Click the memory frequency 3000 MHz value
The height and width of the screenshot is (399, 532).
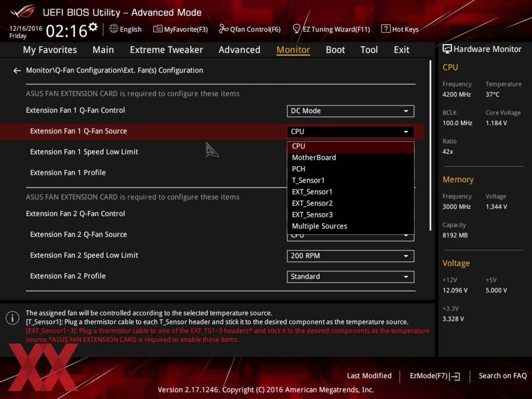(x=457, y=207)
